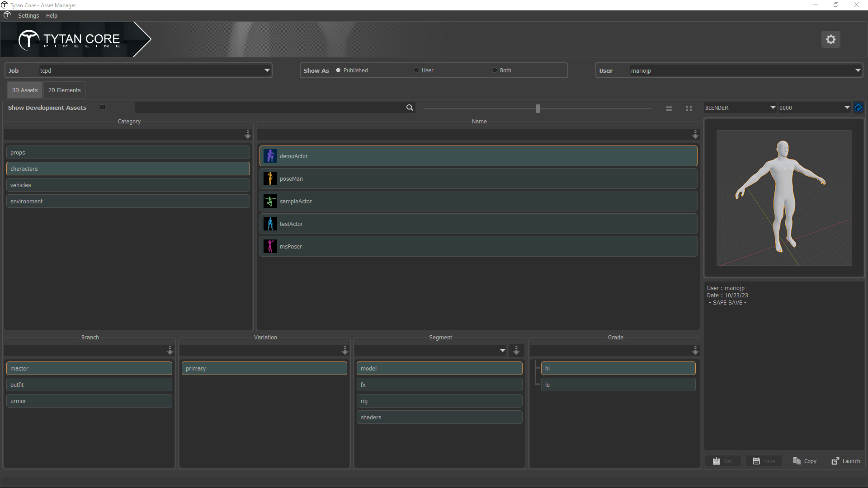Enable Show Development Assets checkbox
Image resolution: width=868 pixels, height=488 pixels.
(x=103, y=108)
